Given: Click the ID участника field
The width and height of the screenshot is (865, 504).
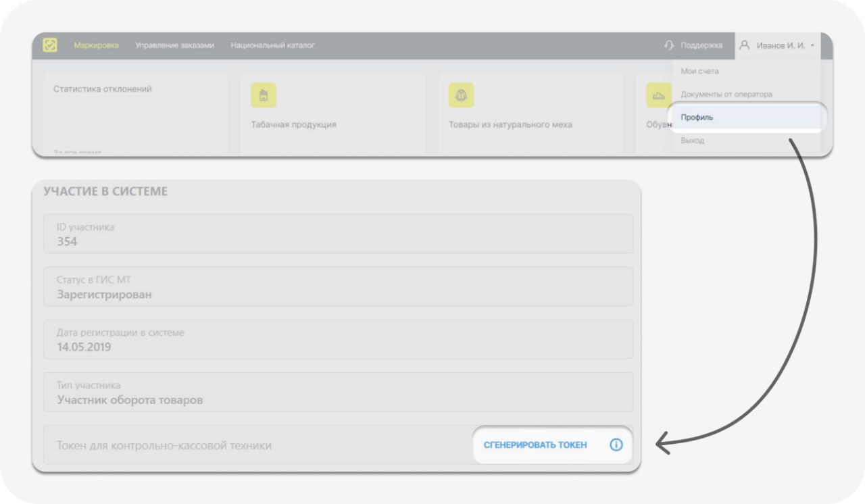Looking at the screenshot, I should [338, 234].
